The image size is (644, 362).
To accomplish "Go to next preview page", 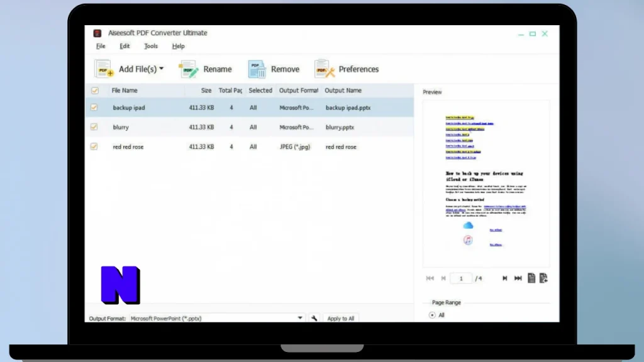I will pyautogui.click(x=505, y=278).
